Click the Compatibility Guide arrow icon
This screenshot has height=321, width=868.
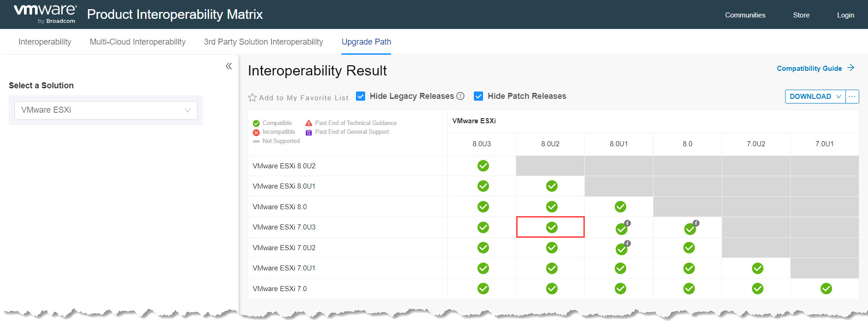851,68
